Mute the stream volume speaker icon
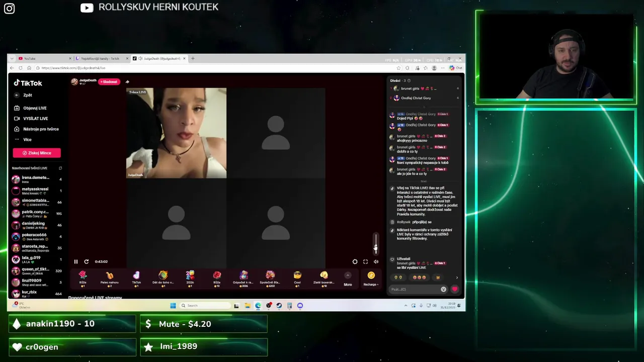 click(x=376, y=261)
